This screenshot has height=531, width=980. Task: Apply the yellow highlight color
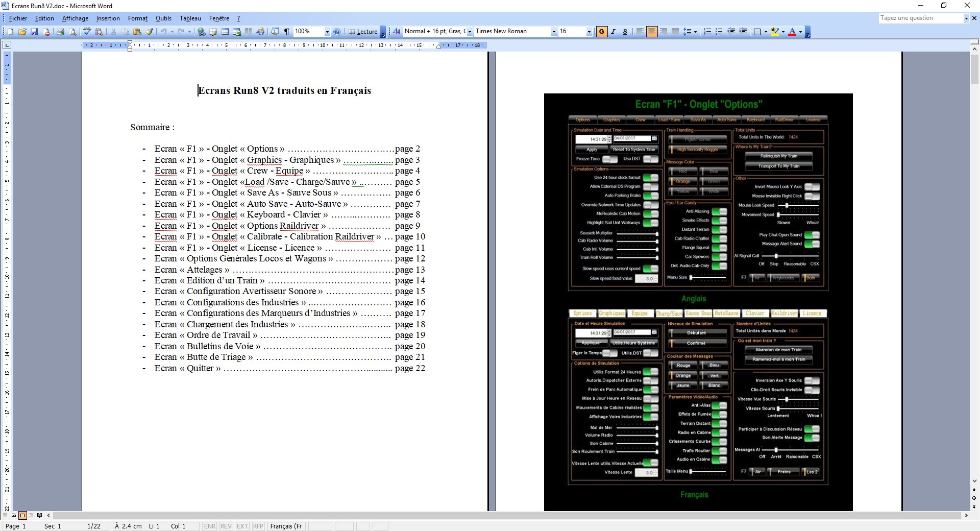coord(775,32)
